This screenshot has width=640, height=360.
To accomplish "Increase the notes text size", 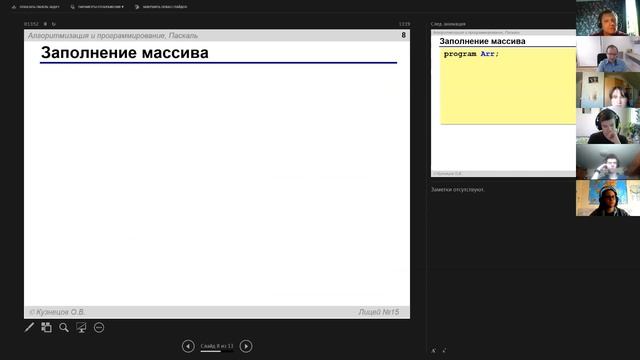I will tap(433, 350).
